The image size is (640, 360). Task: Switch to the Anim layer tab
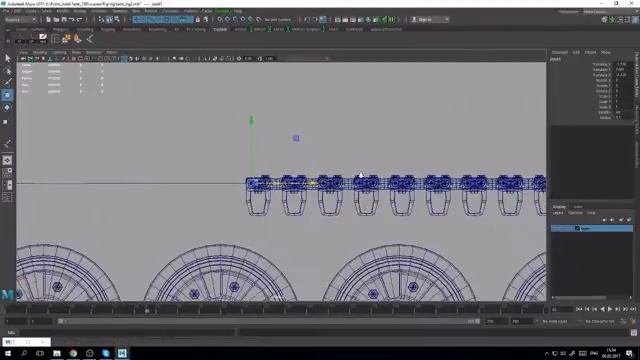tap(578, 207)
